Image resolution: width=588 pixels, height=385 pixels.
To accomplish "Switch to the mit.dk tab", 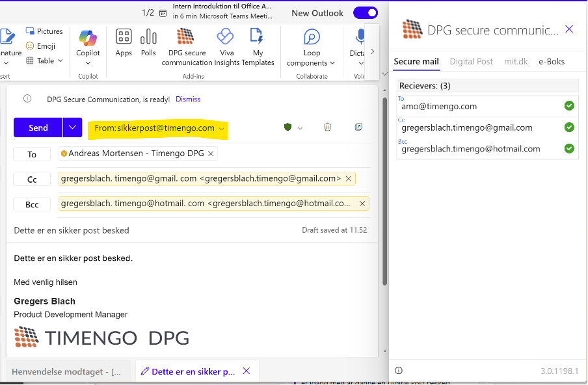I will click(x=516, y=62).
